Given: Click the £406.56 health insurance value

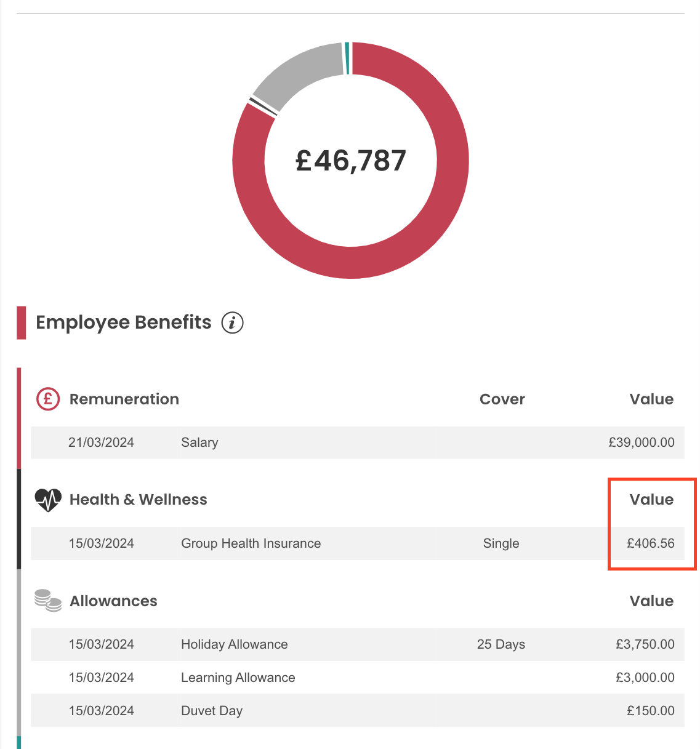Looking at the screenshot, I should point(651,543).
